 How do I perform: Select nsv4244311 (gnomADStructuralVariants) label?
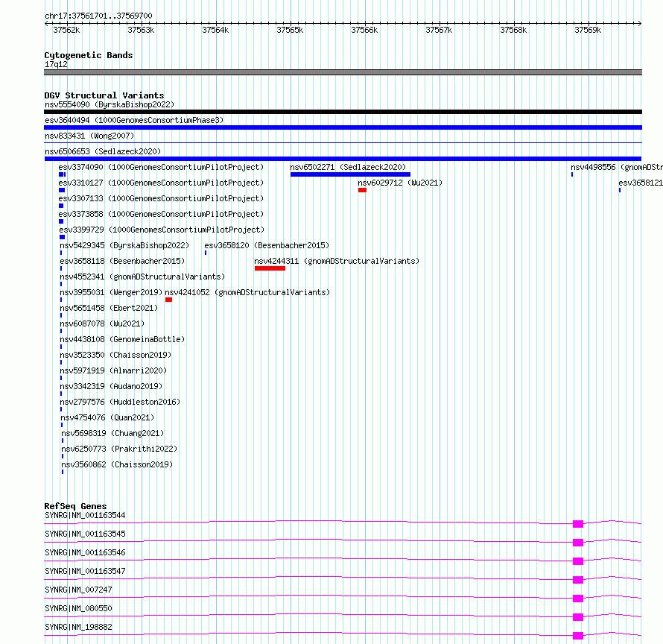pyautogui.click(x=337, y=261)
